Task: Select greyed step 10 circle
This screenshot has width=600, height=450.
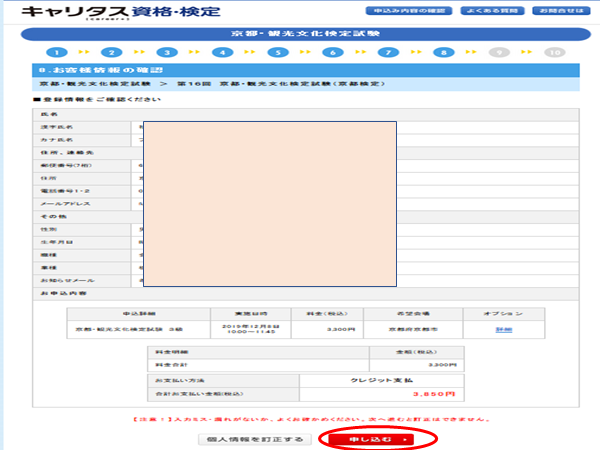Action: click(x=555, y=52)
